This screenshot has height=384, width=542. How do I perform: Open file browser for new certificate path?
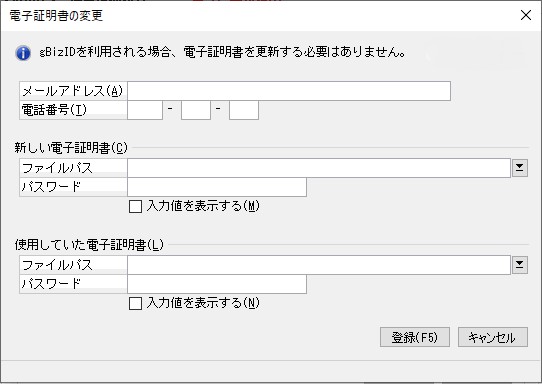520,168
